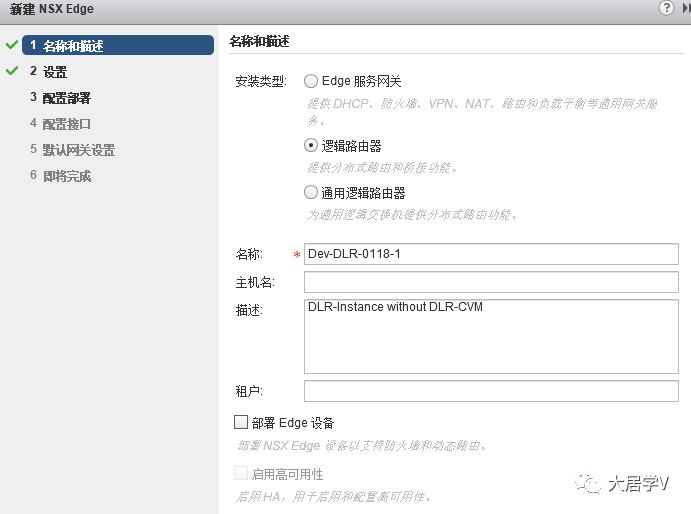
Task: Toggle the 启用高可用性 checkbox
Action: 241,473
